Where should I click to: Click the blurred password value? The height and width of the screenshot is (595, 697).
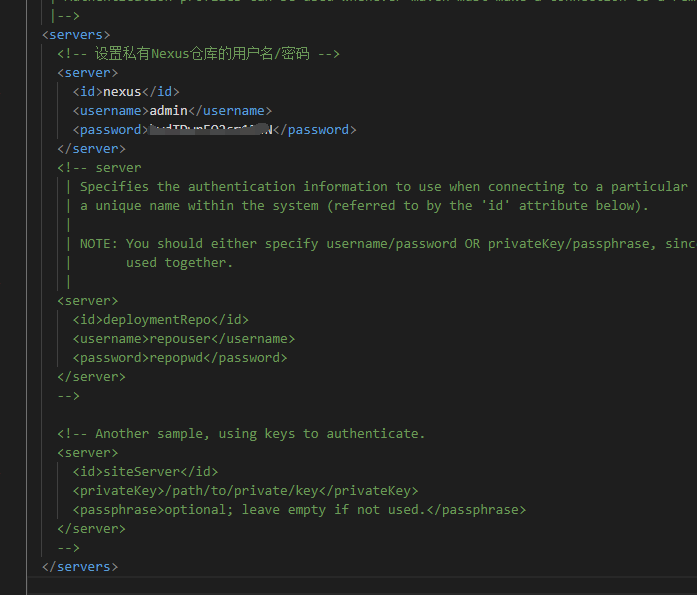(211, 130)
